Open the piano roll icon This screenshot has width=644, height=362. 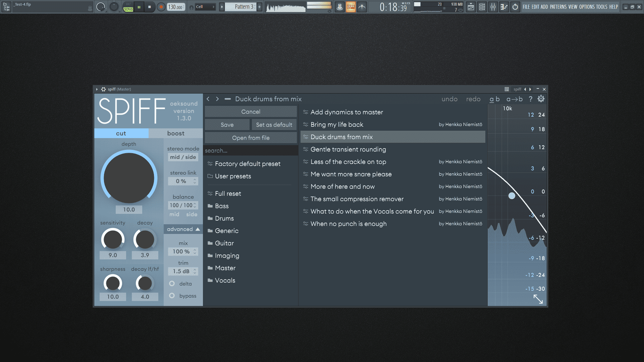click(x=504, y=7)
